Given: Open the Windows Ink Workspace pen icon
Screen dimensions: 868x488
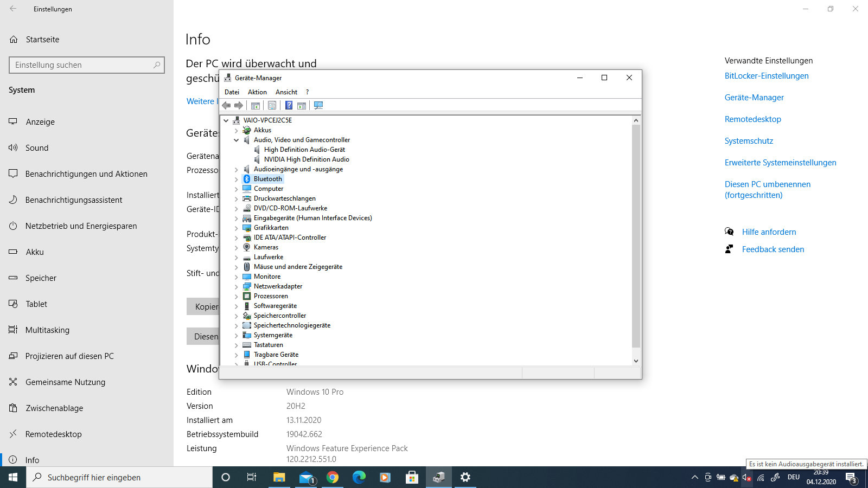Looking at the screenshot, I should point(775,478).
